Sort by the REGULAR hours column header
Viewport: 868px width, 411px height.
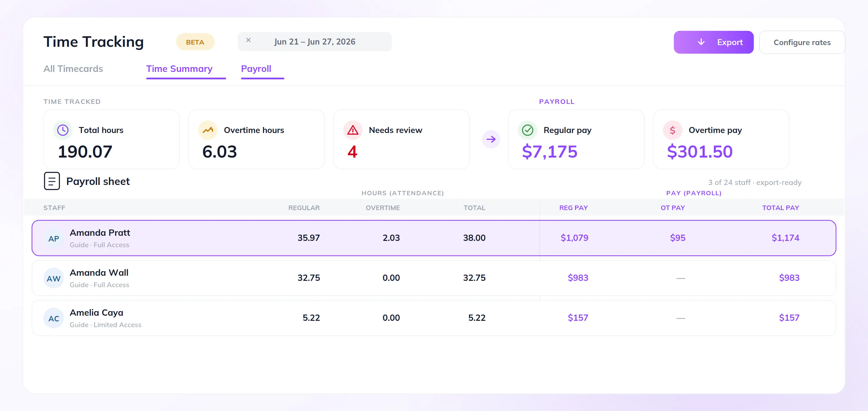tap(304, 208)
